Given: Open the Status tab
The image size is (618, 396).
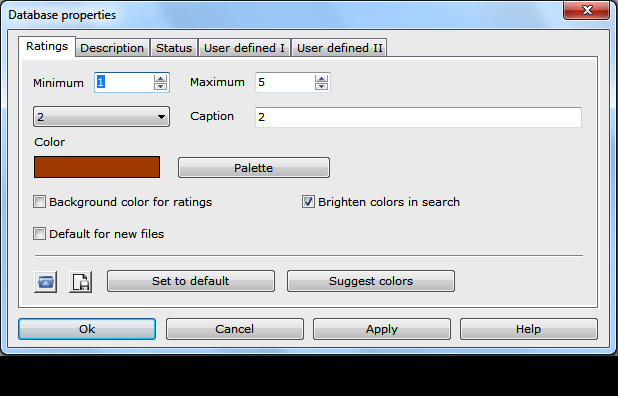Looking at the screenshot, I should [x=174, y=48].
